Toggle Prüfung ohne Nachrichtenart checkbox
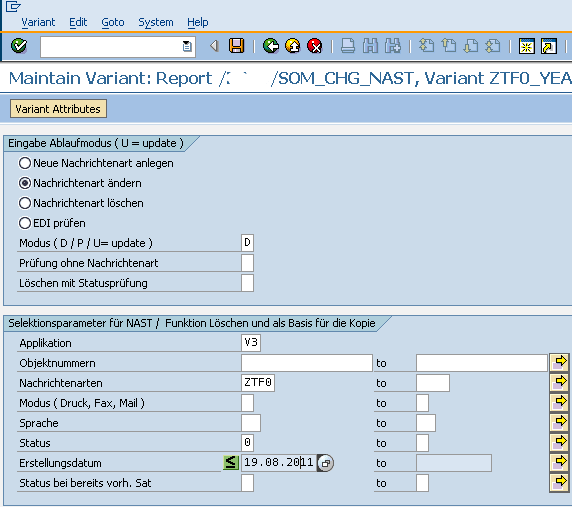 pyautogui.click(x=247, y=263)
